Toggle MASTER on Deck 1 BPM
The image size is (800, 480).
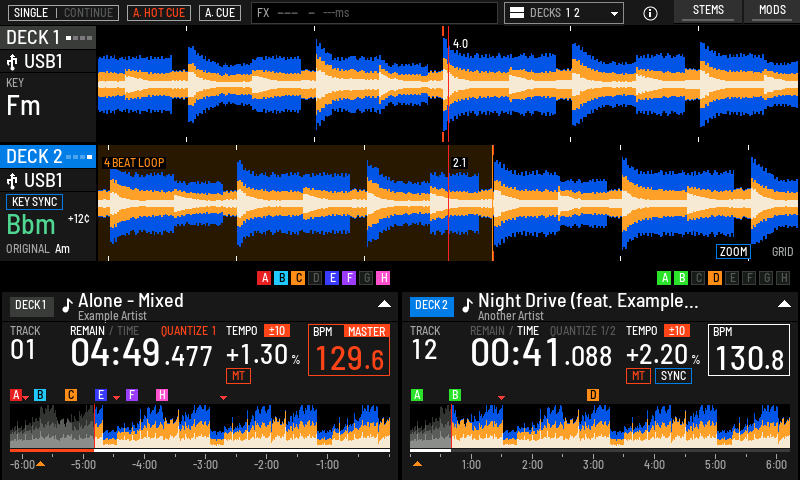point(367,332)
